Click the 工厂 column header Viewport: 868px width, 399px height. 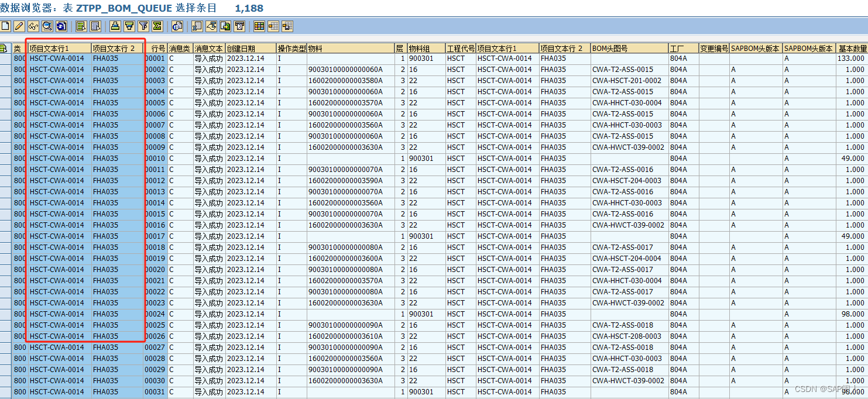point(684,48)
